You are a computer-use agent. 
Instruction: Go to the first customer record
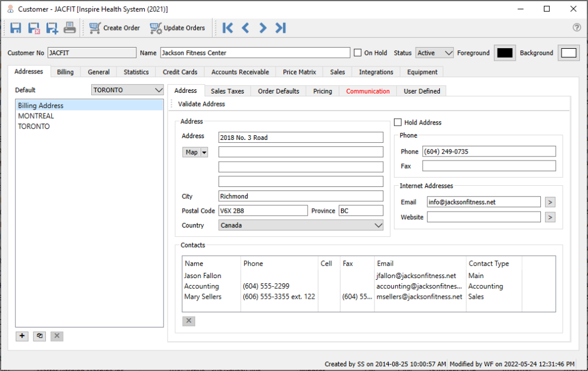click(x=228, y=28)
